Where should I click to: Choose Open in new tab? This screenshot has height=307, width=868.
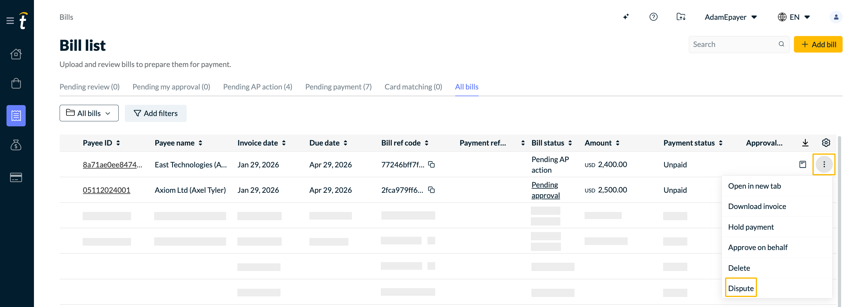[777, 186]
